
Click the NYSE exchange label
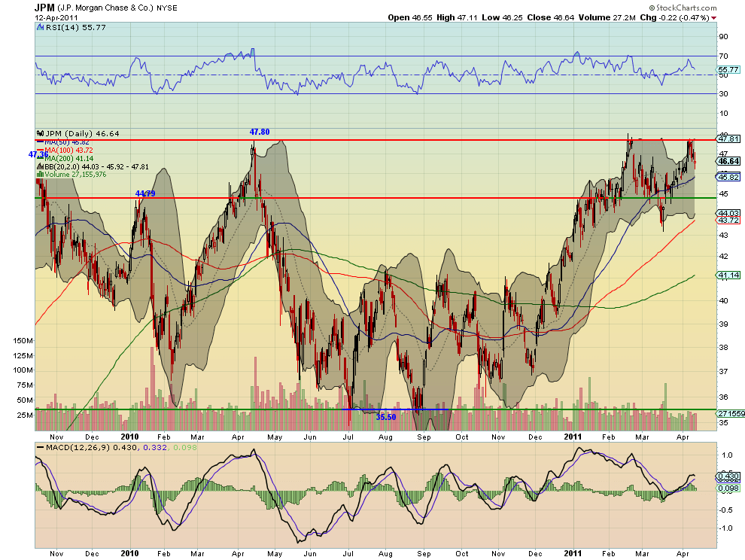coord(166,8)
